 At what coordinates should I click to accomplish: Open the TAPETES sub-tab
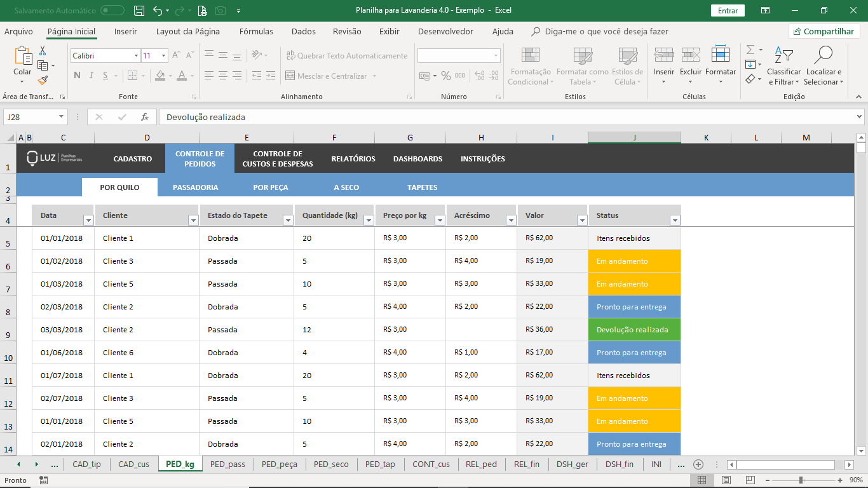[x=423, y=187]
